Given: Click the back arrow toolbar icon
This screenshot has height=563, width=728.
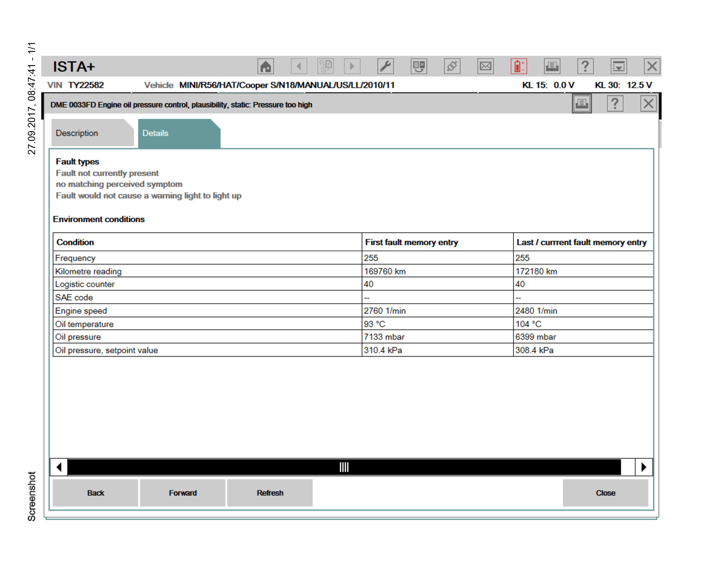Looking at the screenshot, I should tap(299, 66).
